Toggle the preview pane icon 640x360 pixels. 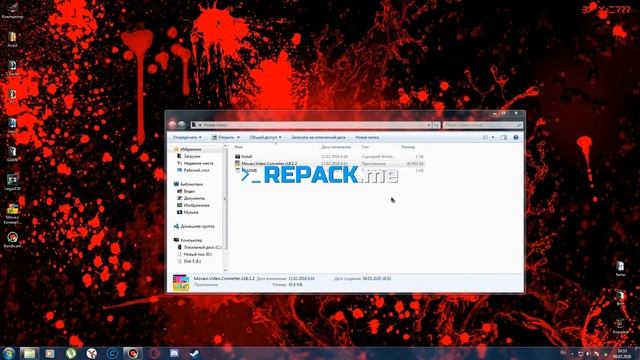click(x=504, y=138)
